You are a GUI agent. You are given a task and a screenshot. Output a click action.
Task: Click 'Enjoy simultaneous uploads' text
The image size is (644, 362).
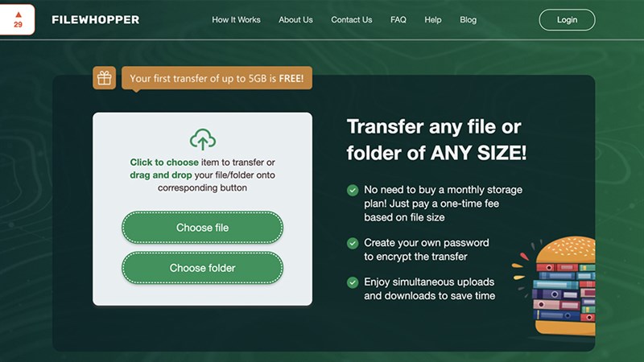tap(429, 282)
